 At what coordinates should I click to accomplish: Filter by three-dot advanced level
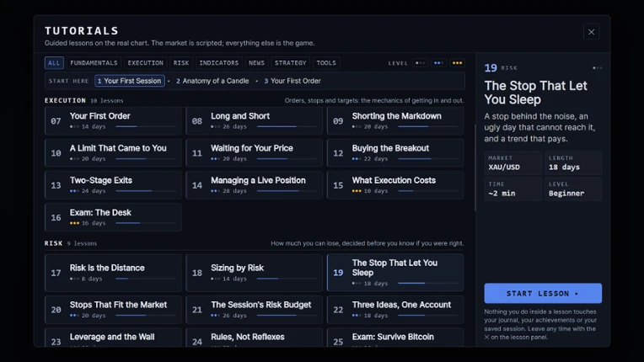click(457, 63)
